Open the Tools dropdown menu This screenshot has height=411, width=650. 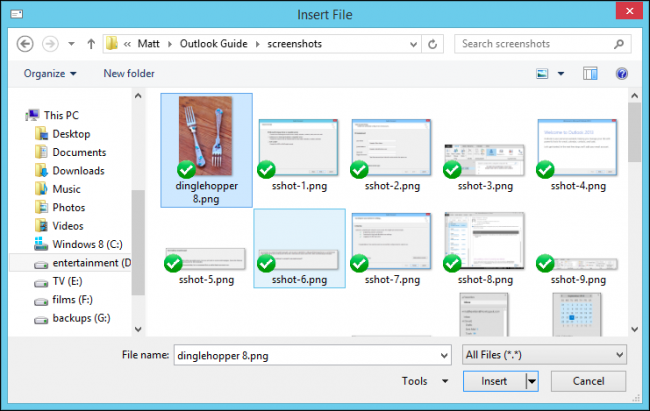point(424,381)
